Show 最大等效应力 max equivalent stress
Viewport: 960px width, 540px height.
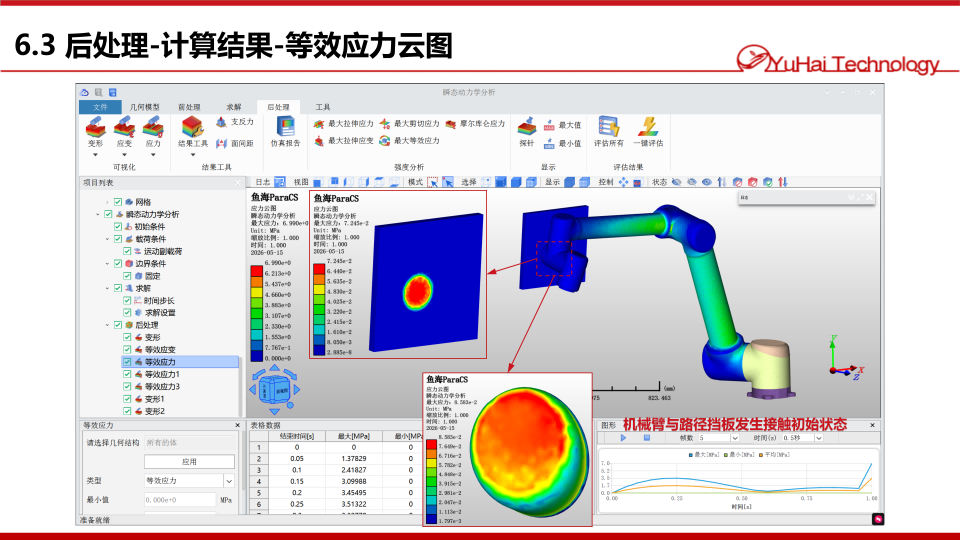(x=410, y=141)
